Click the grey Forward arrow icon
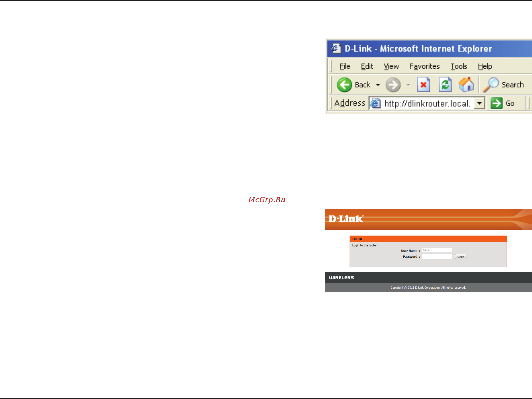The height and width of the screenshot is (399, 532). click(x=393, y=85)
